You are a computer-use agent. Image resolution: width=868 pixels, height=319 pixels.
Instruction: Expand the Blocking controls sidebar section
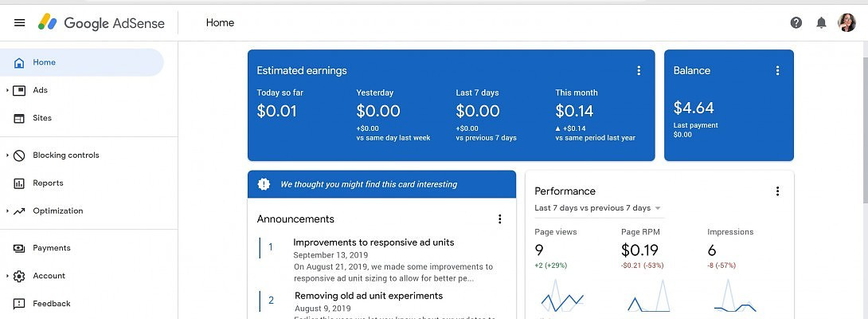[8, 156]
